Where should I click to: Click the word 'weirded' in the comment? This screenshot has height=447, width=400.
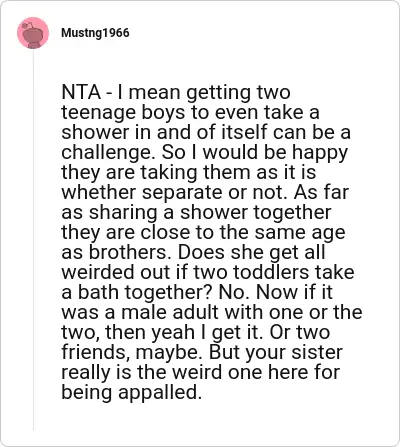tap(98, 272)
